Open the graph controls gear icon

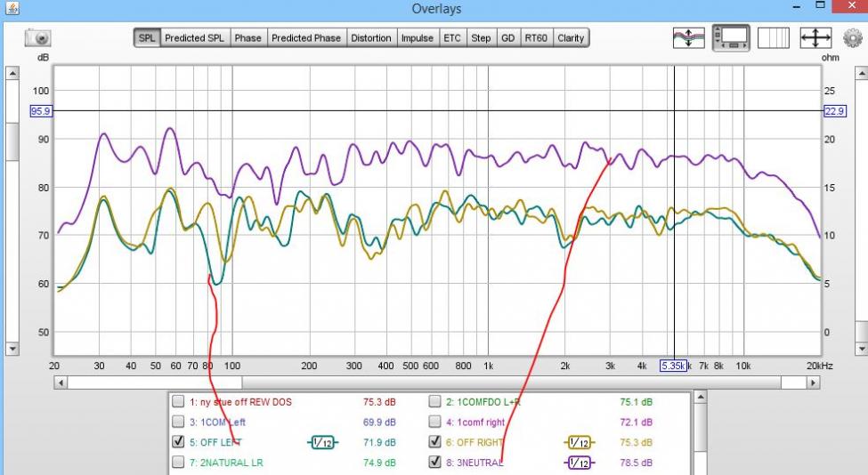pos(853,38)
